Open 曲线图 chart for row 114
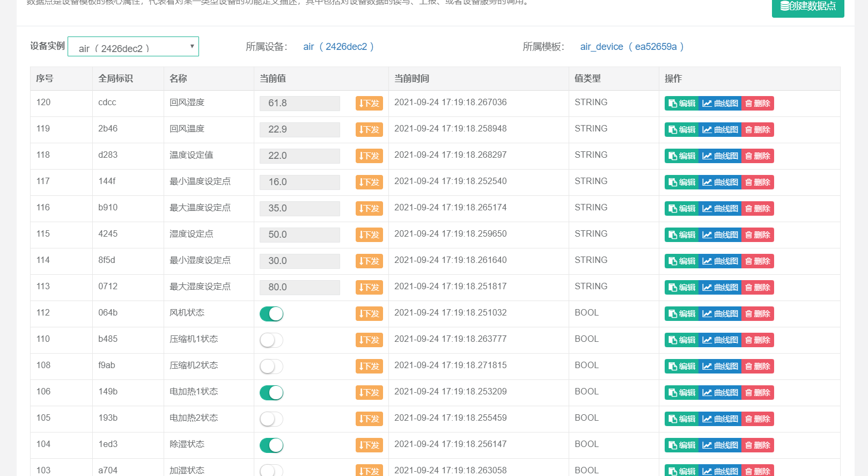The image size is (868, 476). pos(720,261)
